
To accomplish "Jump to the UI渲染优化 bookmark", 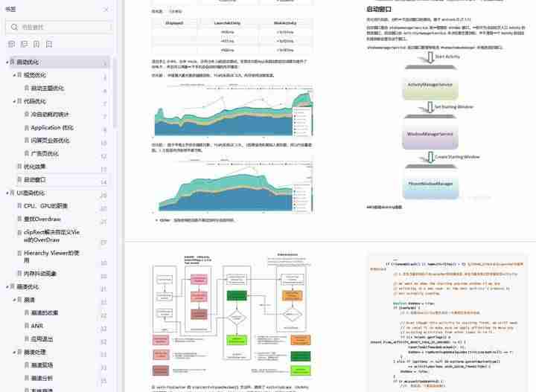I will [x=31, y=193].
